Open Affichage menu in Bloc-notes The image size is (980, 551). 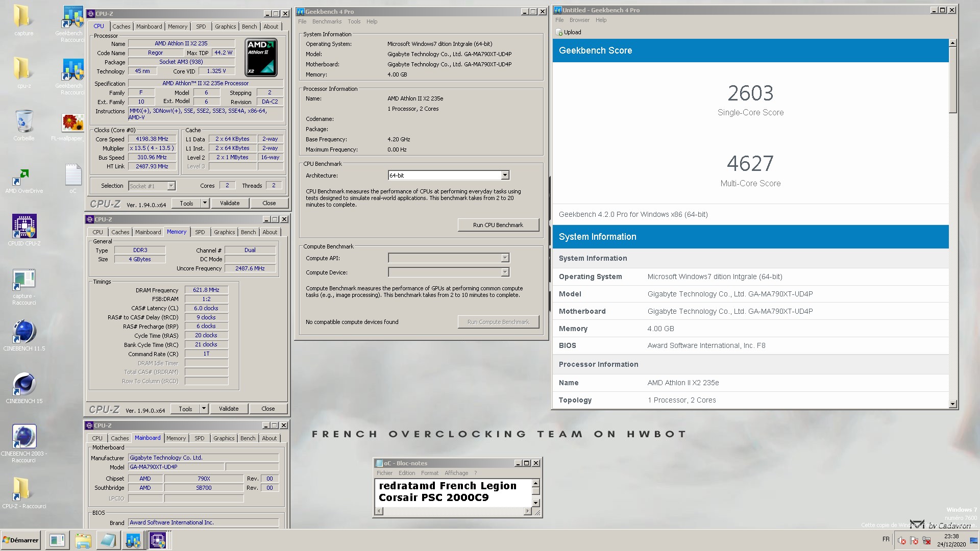click(x=456, y=473)
